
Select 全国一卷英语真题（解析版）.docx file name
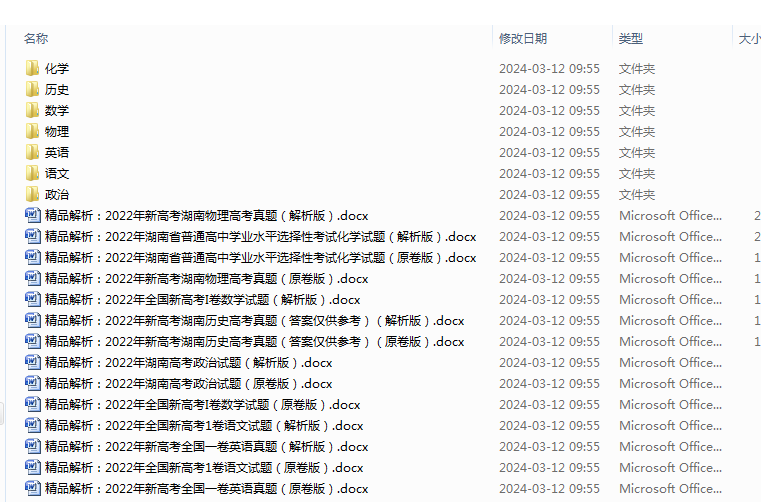(206, 447)
